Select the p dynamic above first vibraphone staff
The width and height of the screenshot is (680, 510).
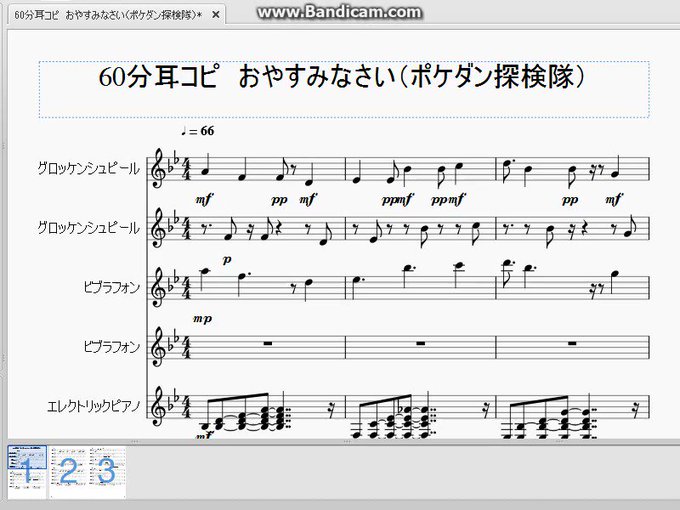pos(227,260)
